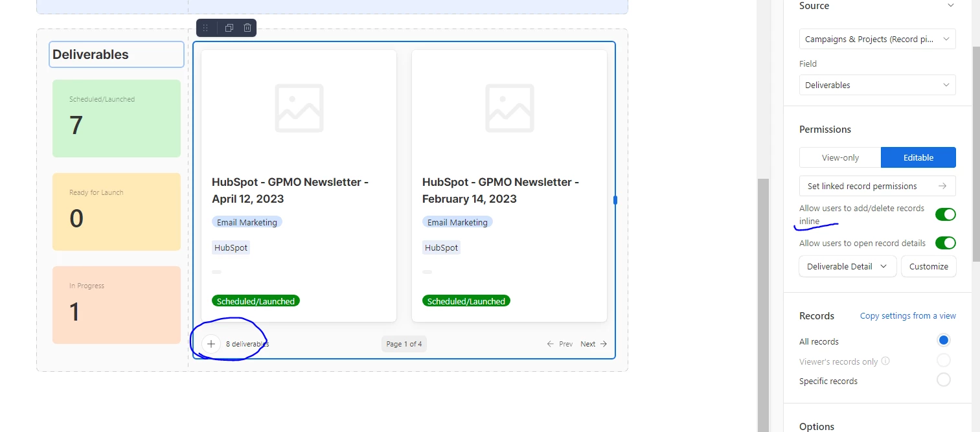Open Campaigns & Projects source dropdown
Viewport: 980px width, 432px height.
click(877, 39)
